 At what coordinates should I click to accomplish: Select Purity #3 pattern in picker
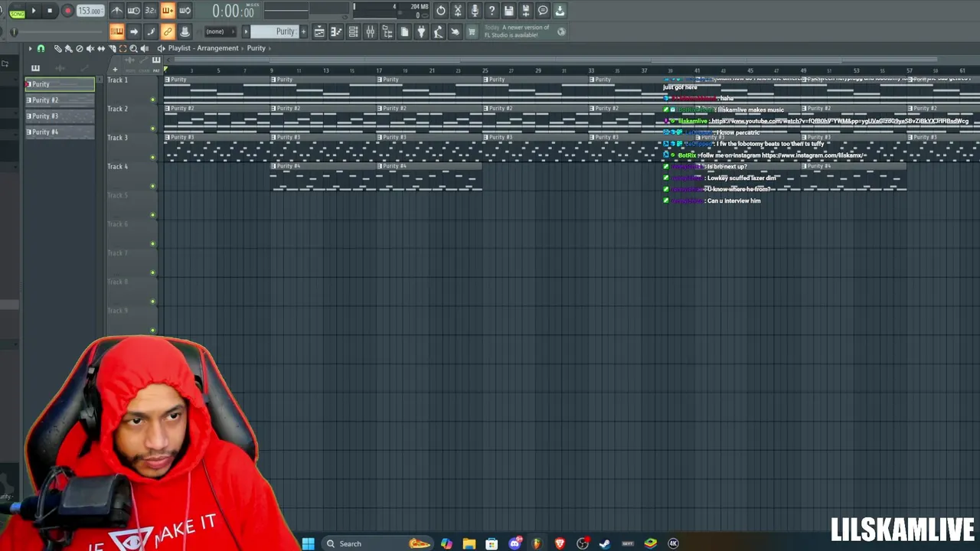[60, 116]
